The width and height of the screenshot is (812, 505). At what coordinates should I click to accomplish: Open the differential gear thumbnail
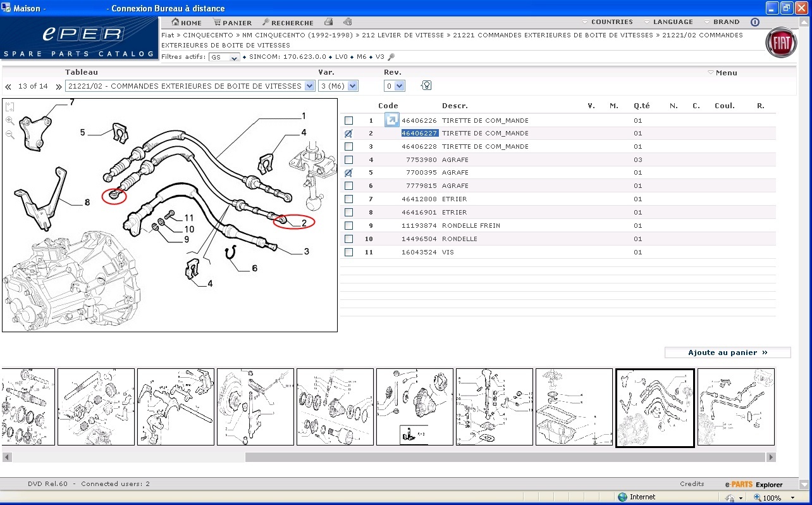pos(415,407)
